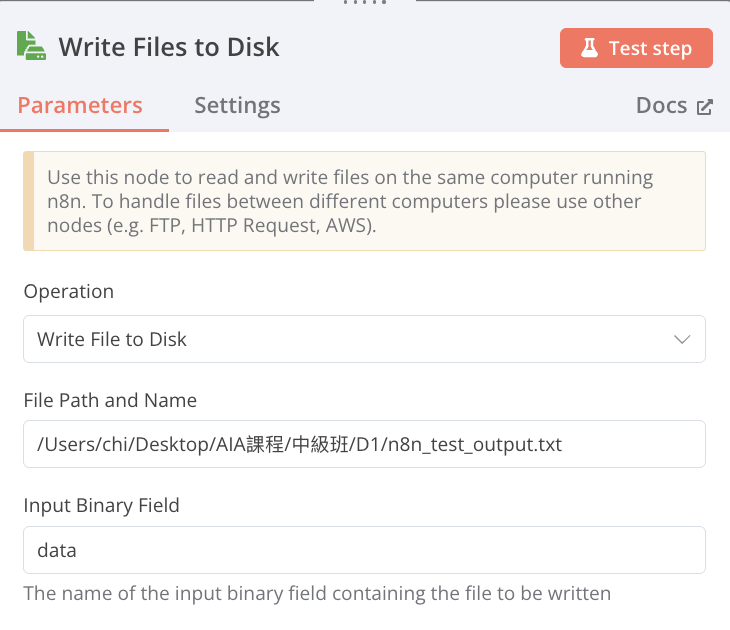
Task: Open the Settings tab
Action: (x=237, y=105)
